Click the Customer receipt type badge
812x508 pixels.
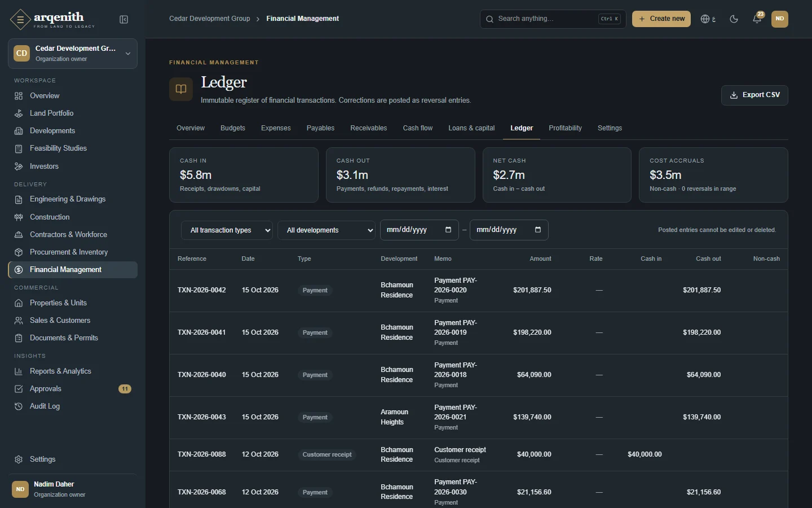point(327,454)
